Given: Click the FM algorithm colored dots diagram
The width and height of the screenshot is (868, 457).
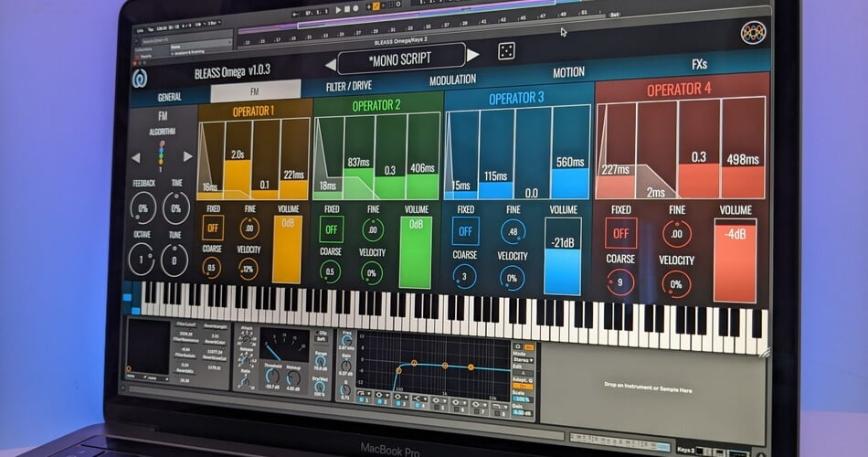Looking at the screenshot, I should pyautogui.click(x=162, y=153).
